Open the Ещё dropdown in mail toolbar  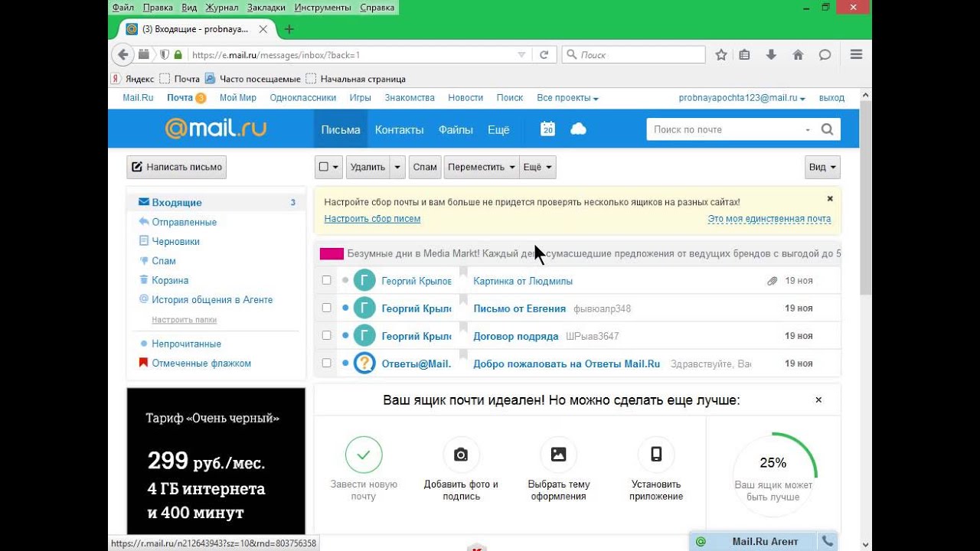[x=537, y=167]
